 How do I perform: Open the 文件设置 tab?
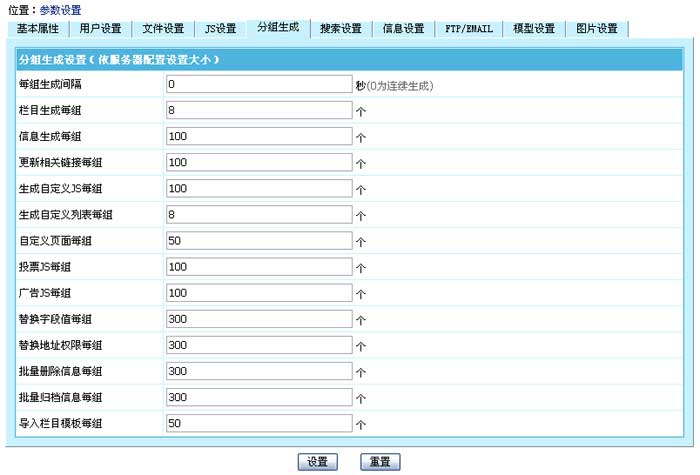coord(162,28)
